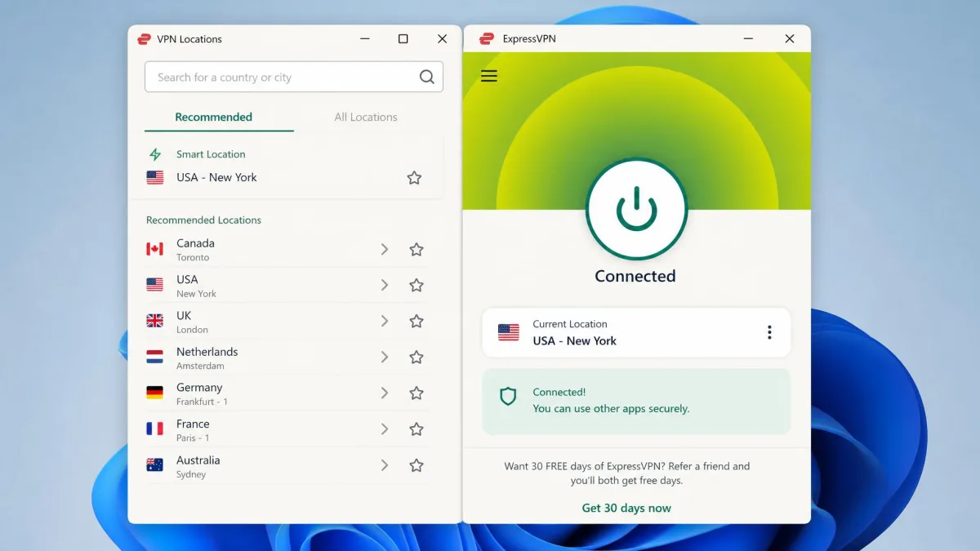Image resolution: width=980 pixels, height=551 pixels.
Task: Close the ExpressVPN main window
Action: (790, 39)
